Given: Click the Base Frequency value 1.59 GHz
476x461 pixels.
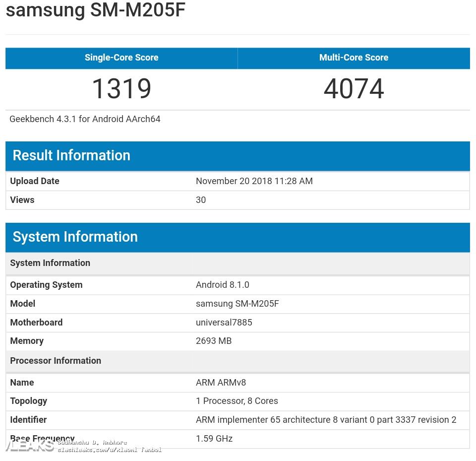Looking at the screenshot, I should click(214, 439).
